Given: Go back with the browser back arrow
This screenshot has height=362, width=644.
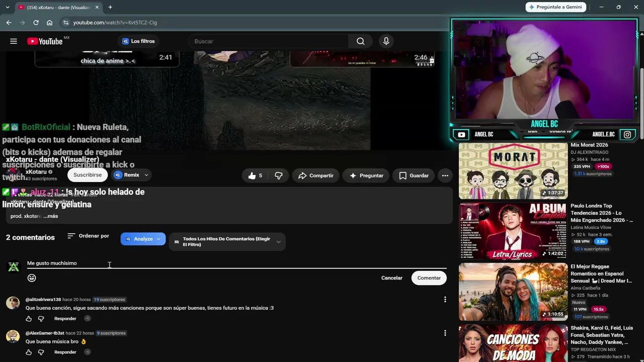Looking at the screenshot, I should tap(9, 23).
